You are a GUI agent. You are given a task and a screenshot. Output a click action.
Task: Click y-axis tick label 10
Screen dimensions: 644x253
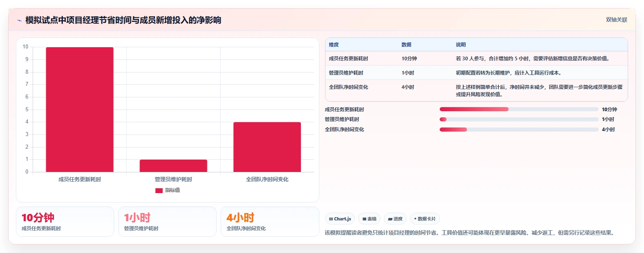click(25, 47)
